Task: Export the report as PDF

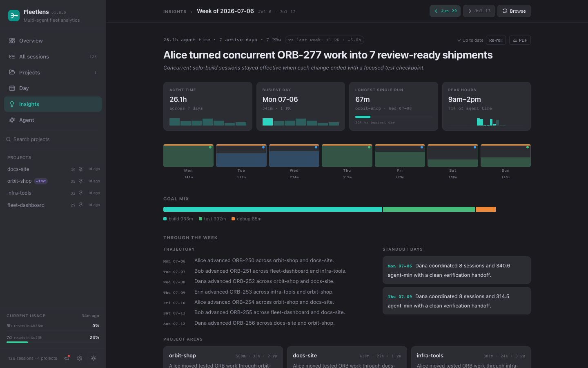Action: [520, 40]
